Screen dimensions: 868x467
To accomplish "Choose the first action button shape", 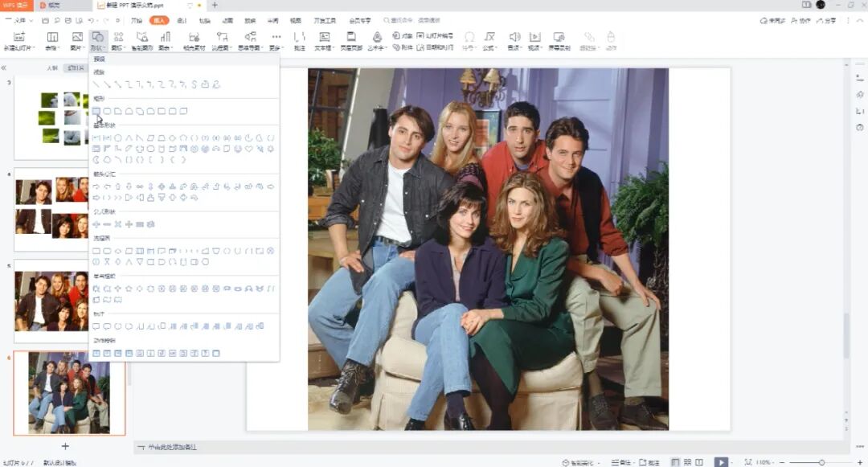I will [x=96, y=353].
